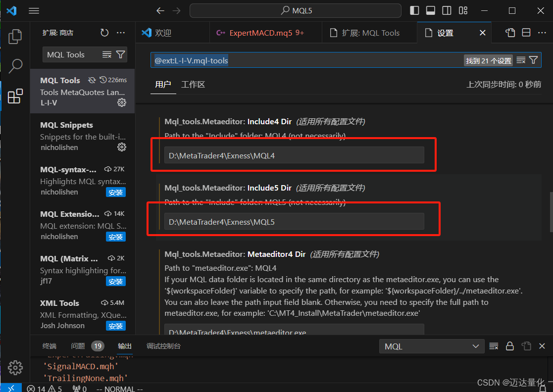Go forward with the right arrow
The height and width of the screenshot is (392, 553).
(x=177, y=10)
